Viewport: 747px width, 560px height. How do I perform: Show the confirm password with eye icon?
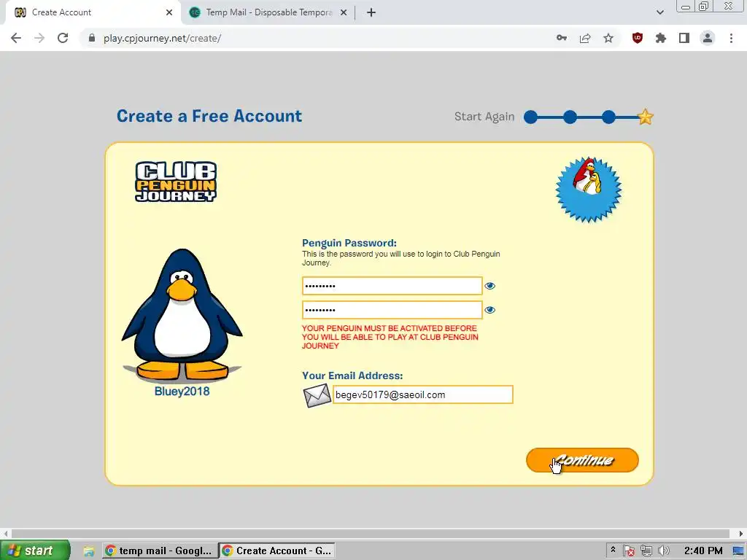pyautogui.click(x=489, y=310)
